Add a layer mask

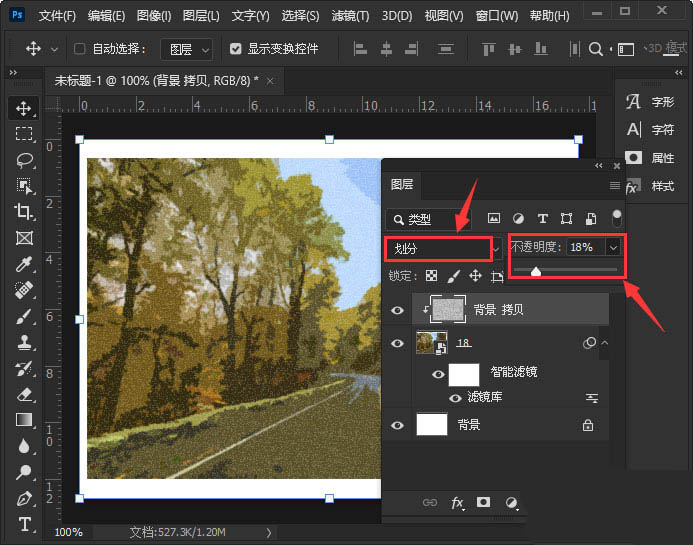(x=484, y=502)
